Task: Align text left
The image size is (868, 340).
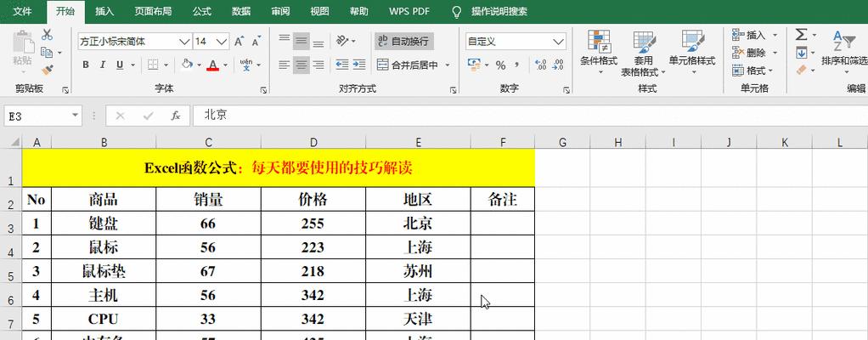Action: click(x=285, y=65)
